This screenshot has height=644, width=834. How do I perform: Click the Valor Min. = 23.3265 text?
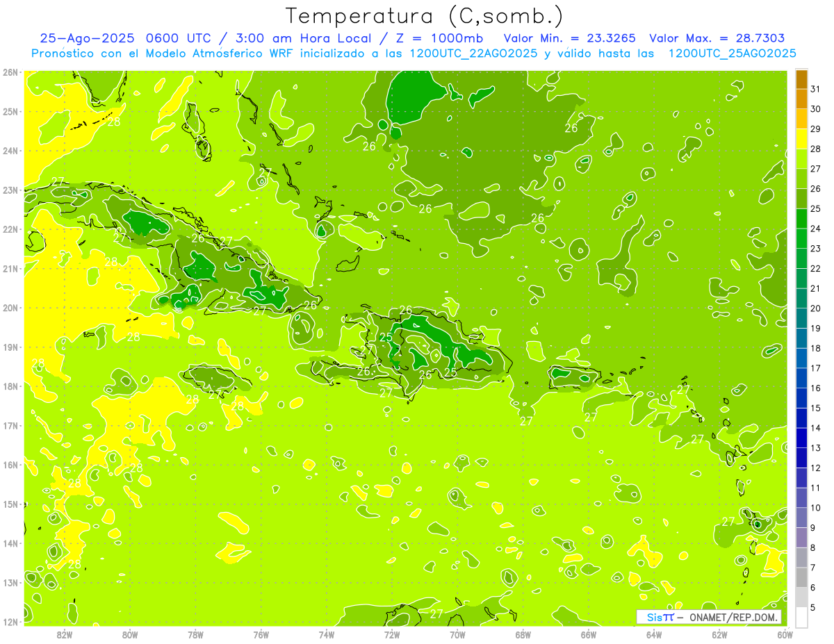pyautogui.click(x=569, y=38)
